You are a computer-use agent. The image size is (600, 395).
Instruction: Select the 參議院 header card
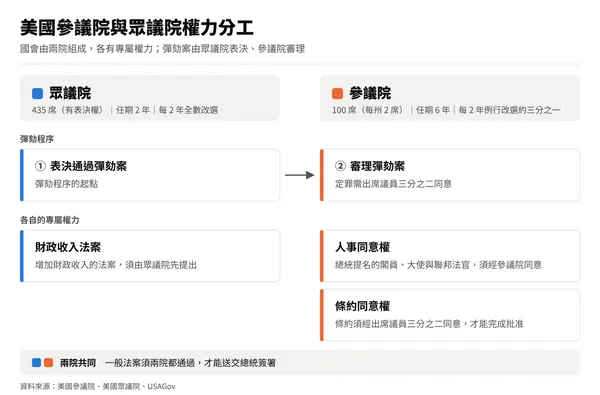coord(450,98)
